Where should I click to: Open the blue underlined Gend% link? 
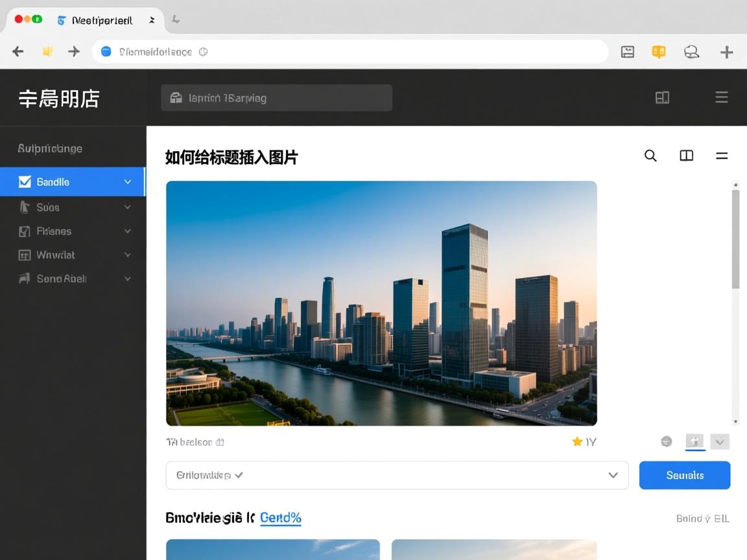pyautogui.click(x=280, y=518)
